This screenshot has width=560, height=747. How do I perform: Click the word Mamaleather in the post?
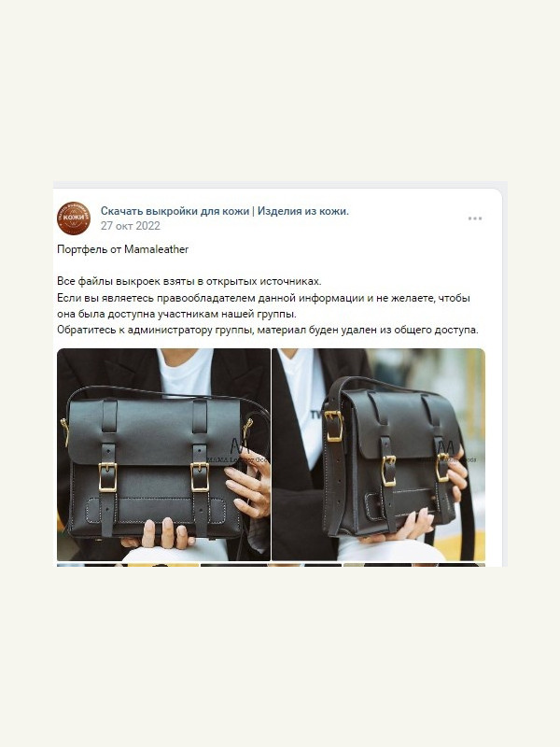coord(156,249)
